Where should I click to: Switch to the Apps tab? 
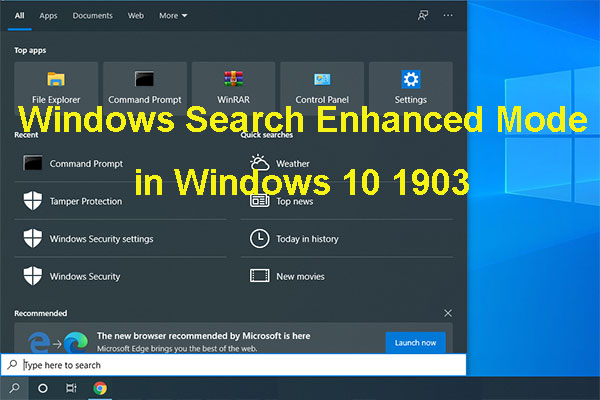[x=48, y=16]
